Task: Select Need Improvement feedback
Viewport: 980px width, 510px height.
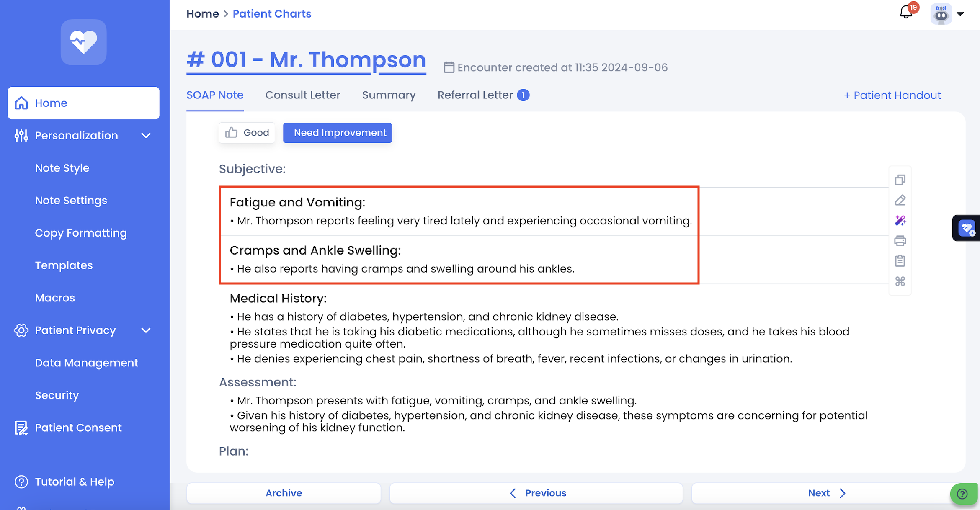Action: coord(338,133)
